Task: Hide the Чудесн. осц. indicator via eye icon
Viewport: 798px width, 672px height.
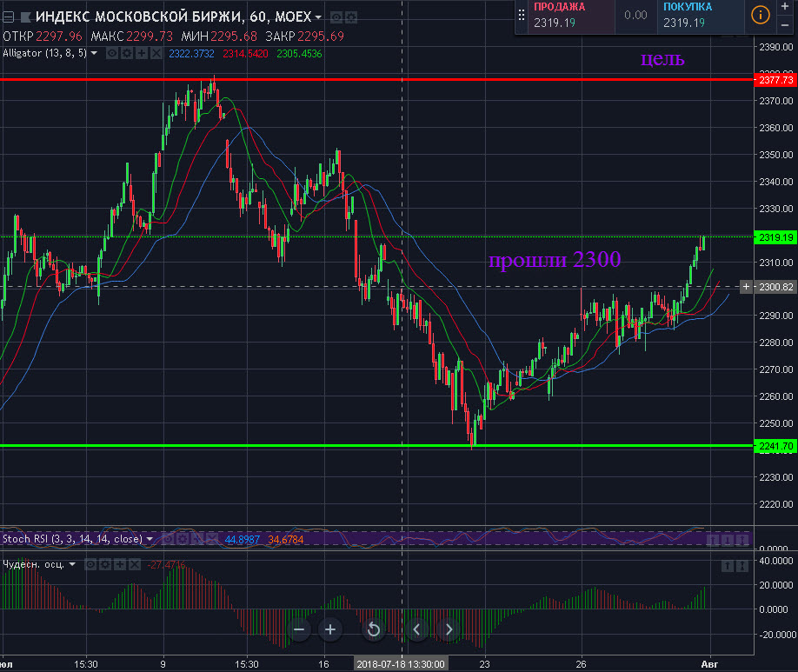Action: pyautogui.click(x=90, y=564)
